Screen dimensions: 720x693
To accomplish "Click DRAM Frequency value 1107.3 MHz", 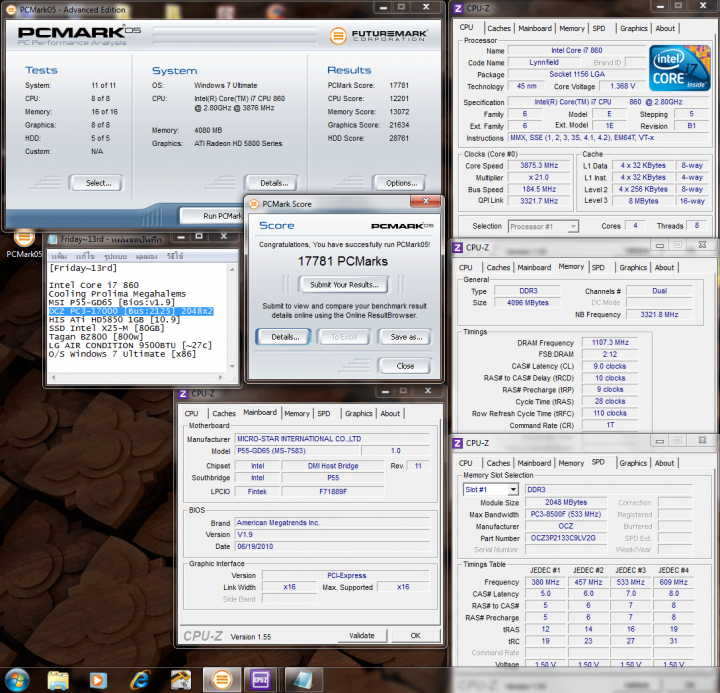I will 610,343.
